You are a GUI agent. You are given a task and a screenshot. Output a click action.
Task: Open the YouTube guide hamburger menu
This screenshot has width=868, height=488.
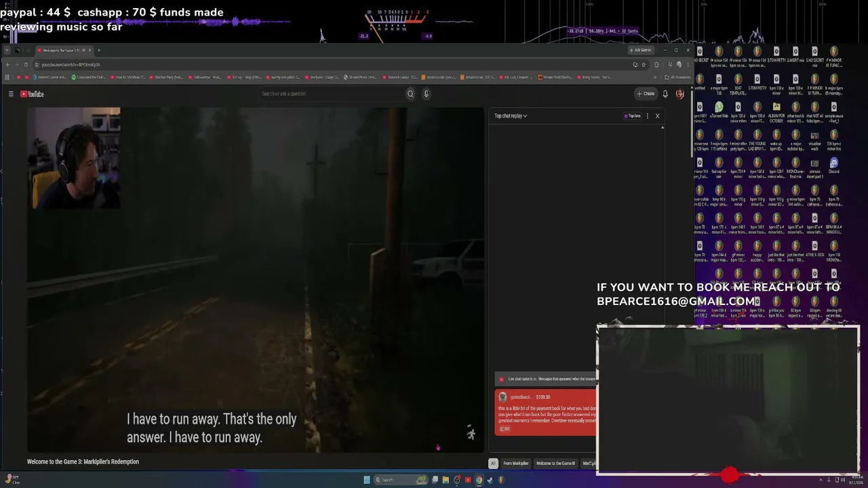(x=11, y=94)
